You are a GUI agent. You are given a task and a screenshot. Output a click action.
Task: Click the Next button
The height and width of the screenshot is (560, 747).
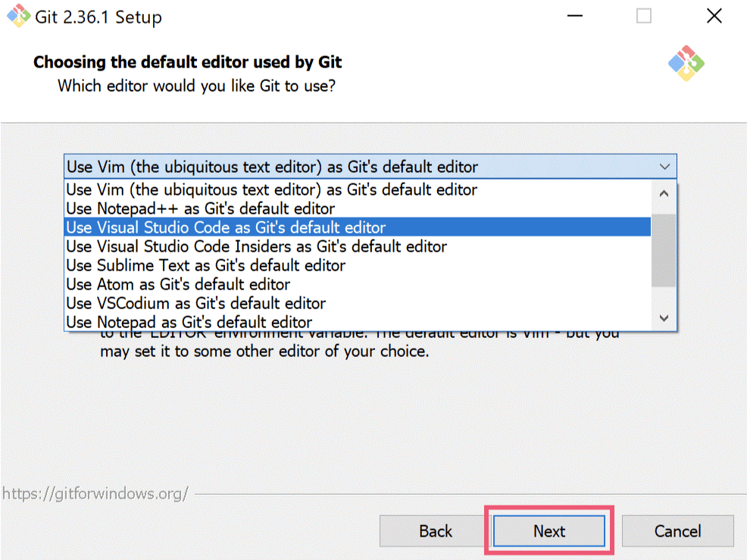pos(549,531)
